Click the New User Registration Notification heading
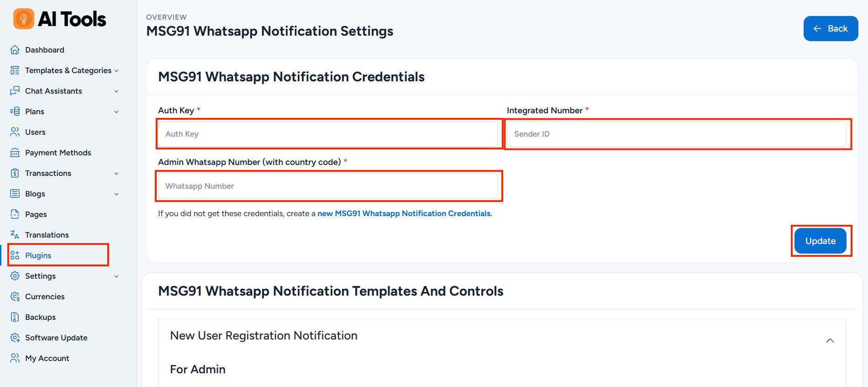This screenshot has width=868, height=387. (263, 335)
